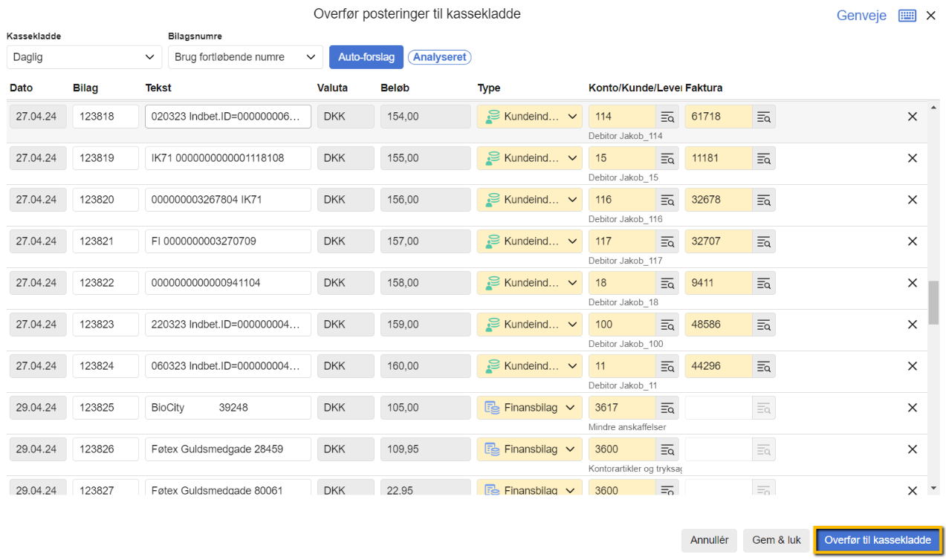Remove the row with bilag 123820
Screen dimensions: 946x560
912,200
